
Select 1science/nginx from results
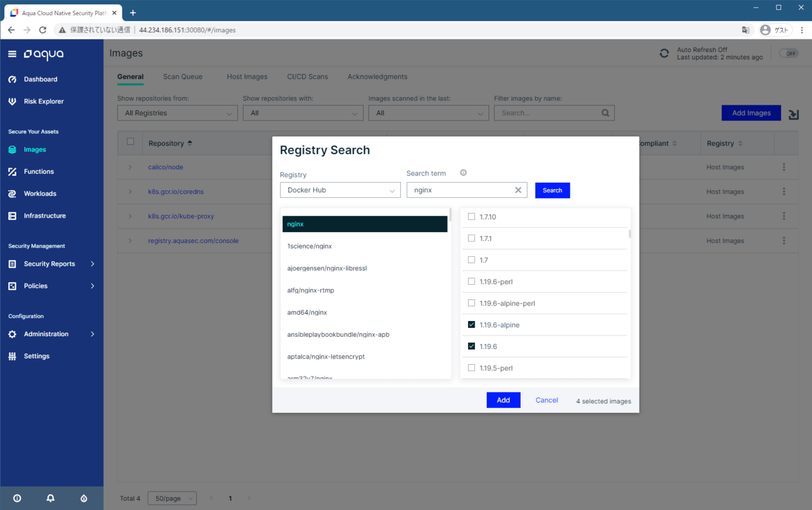click(x=365, y=246)
